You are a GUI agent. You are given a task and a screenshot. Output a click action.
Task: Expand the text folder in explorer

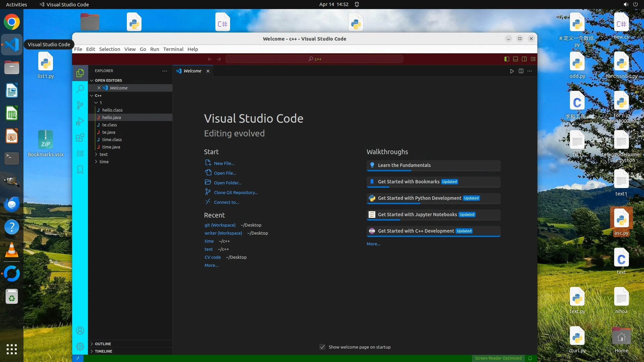tap(103, 154)
